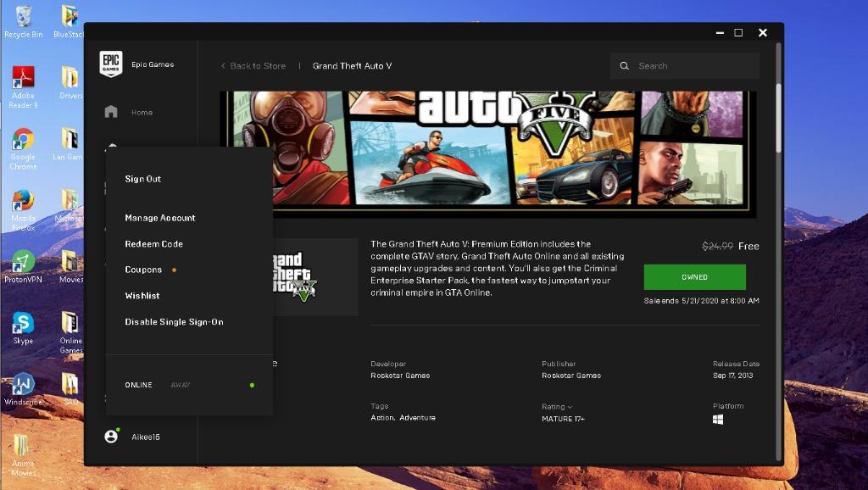Click the Epic Games logo icon

tap(111, 64)
